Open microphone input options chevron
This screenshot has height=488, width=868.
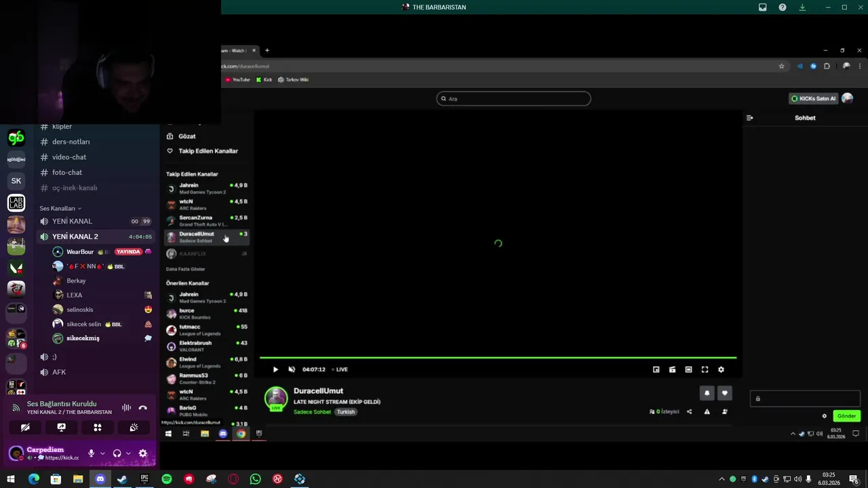click(x=102, y=453)
